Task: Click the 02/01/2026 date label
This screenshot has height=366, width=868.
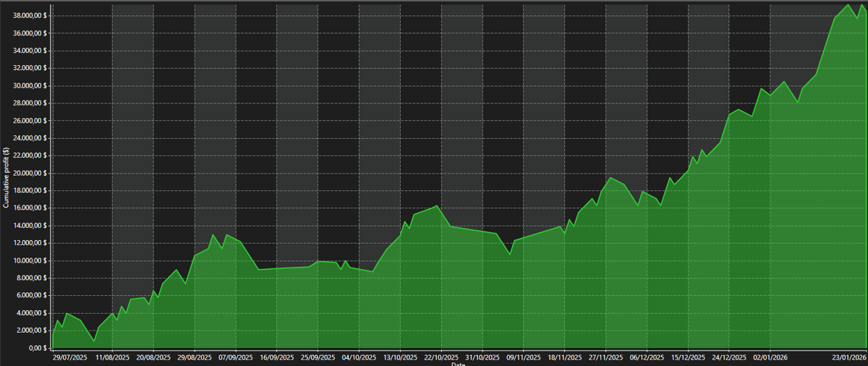Action: pyautogui.click(x=771, y=357)
